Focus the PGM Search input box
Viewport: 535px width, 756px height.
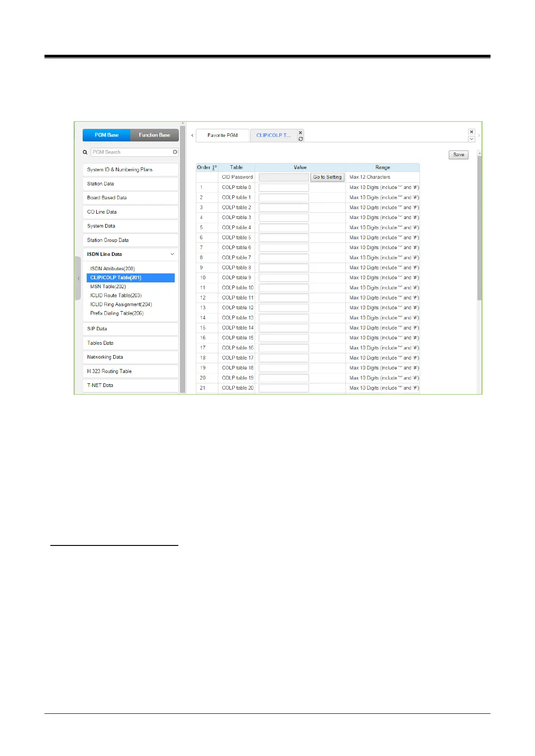pyautogui.click(x=134, y=152)
